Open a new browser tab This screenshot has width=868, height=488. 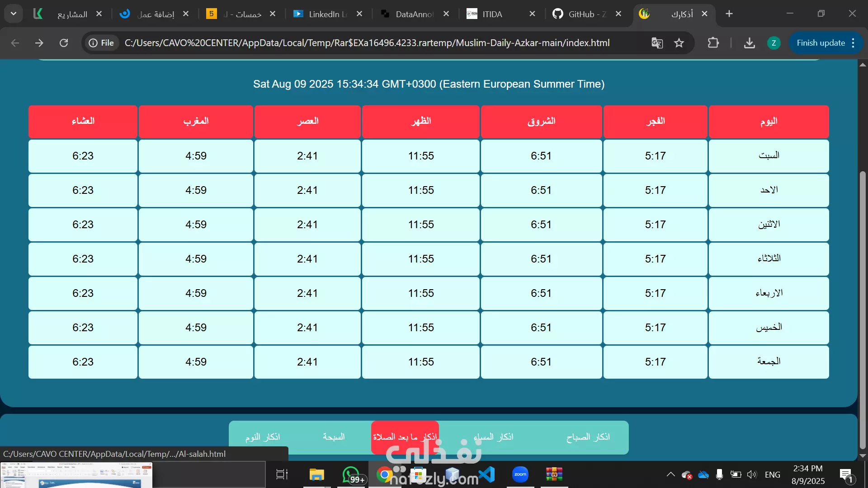729,14
